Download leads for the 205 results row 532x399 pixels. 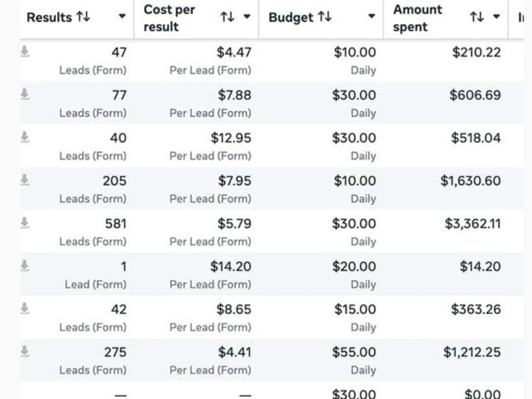25,180
